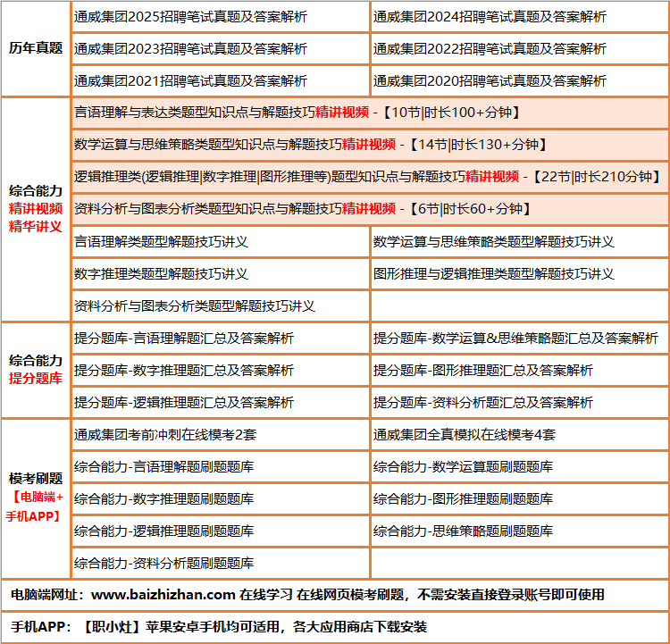Screen dimensions: 670x644
Task: Select 言语理解类题型解题技巧讲义
Action: point(221,242)
